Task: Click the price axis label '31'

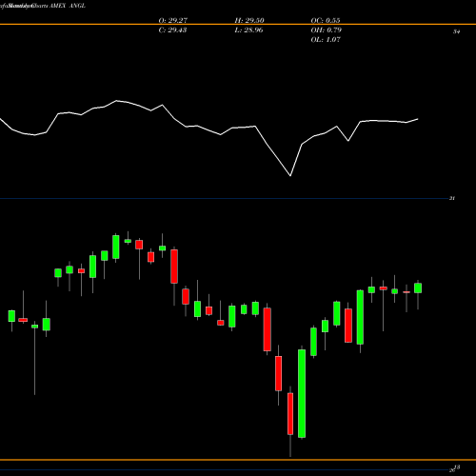Action: pos(452,198)
